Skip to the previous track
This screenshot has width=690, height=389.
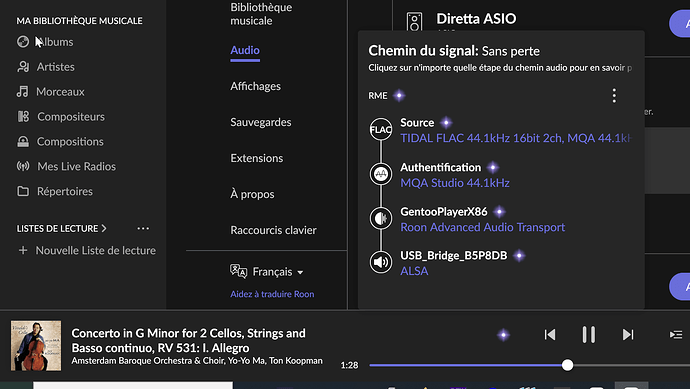550,335
